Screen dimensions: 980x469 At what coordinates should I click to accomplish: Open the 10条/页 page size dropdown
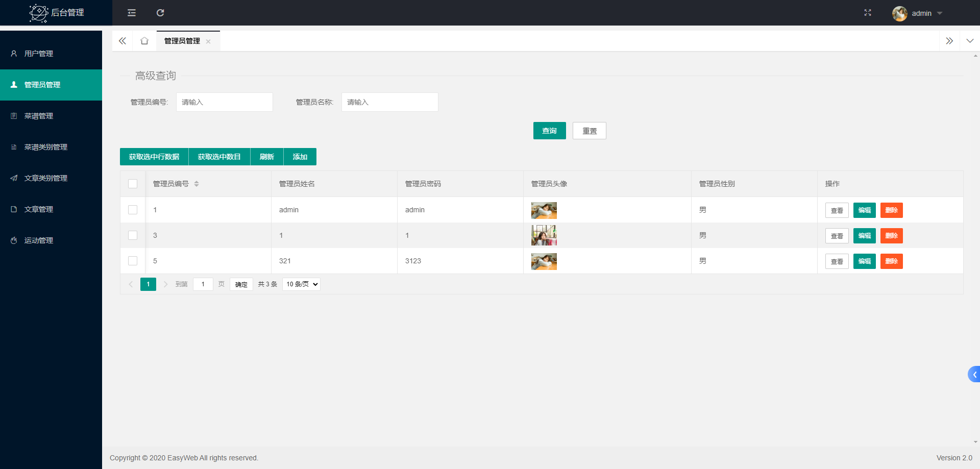click(301, 284)
